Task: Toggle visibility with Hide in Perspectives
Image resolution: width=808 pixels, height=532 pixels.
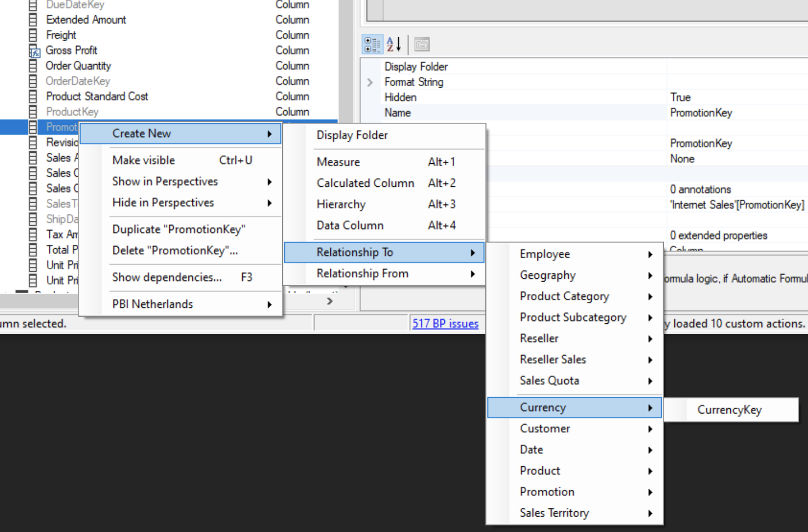Action: point(162,202)
